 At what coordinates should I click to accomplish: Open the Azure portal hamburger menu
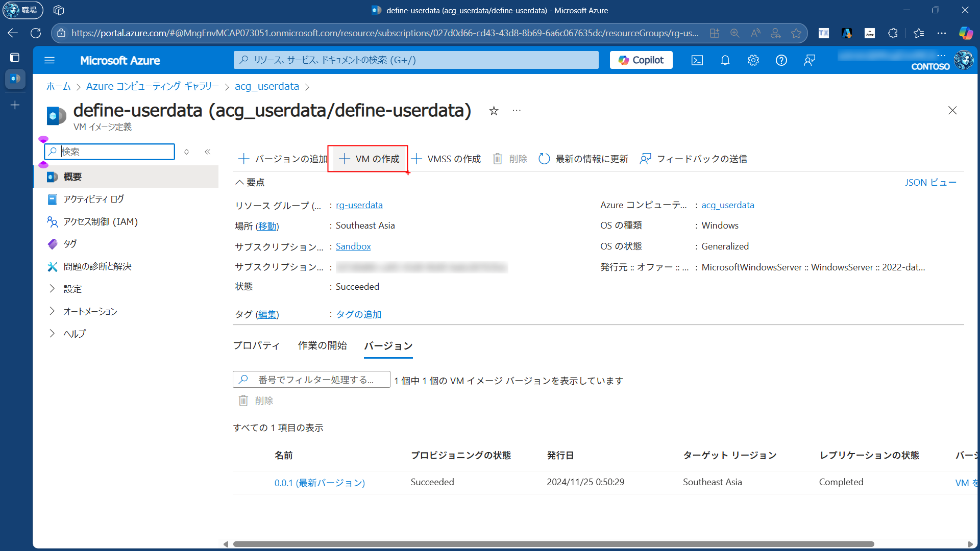click(50, 60)
